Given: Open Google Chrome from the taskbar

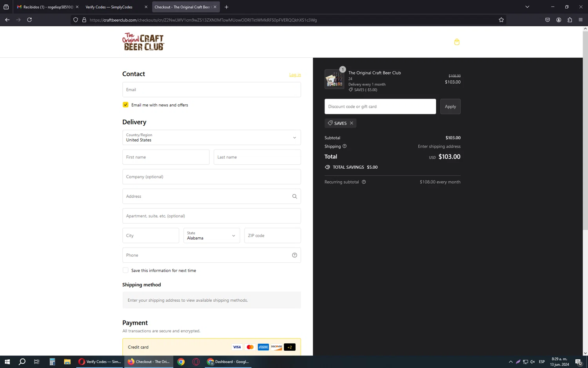Looking at the screenshot, I should (x=181, y=362).
